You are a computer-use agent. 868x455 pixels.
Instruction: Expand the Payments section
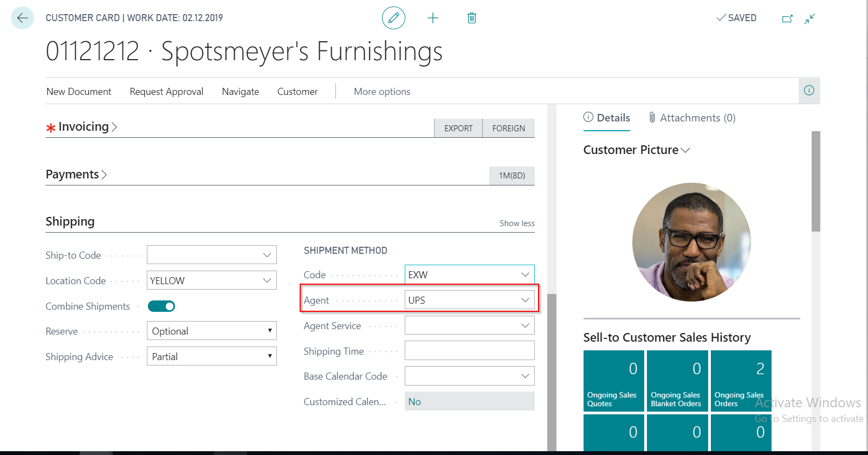click(76, 175)
